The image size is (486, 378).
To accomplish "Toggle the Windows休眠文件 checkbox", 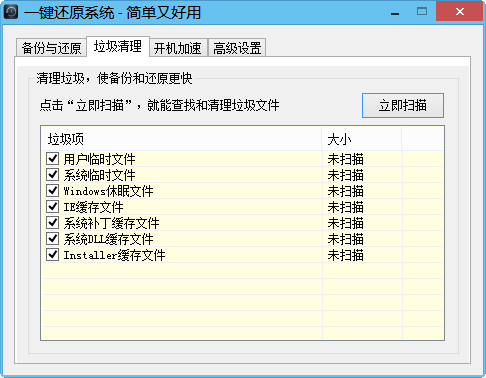I will tap(53, 191).
